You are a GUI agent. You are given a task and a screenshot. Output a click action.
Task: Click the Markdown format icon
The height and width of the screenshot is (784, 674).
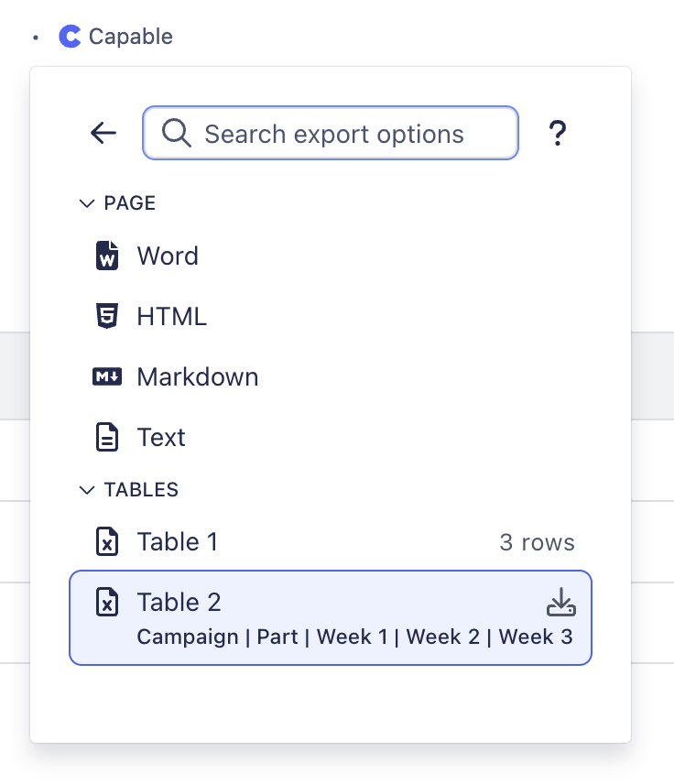pyautogui.click(x=108, y=376)
